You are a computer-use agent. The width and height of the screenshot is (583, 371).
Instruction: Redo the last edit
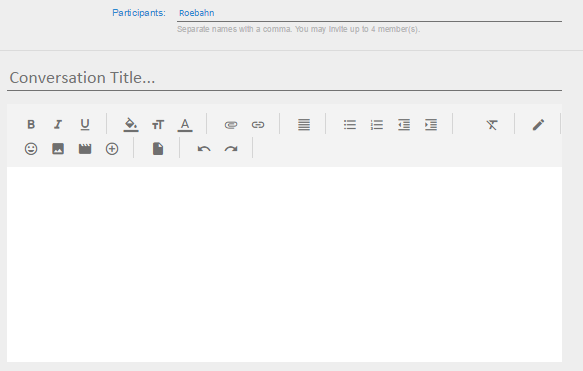(231, 149)
